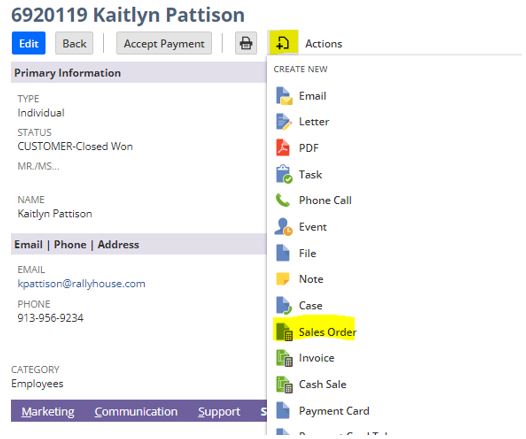Viewport: 526px width, 439px height.
Task: Choose the Letter document icon
Action: click(x=283, y=122)
